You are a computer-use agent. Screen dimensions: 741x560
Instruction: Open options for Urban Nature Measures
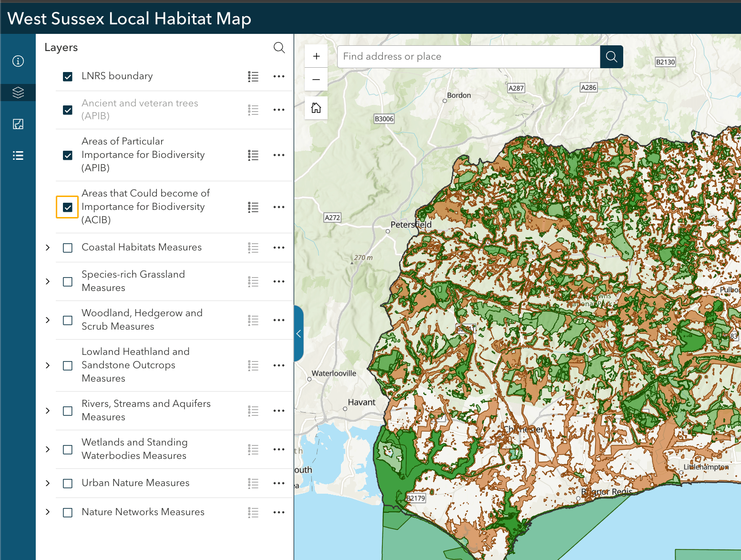279,483
